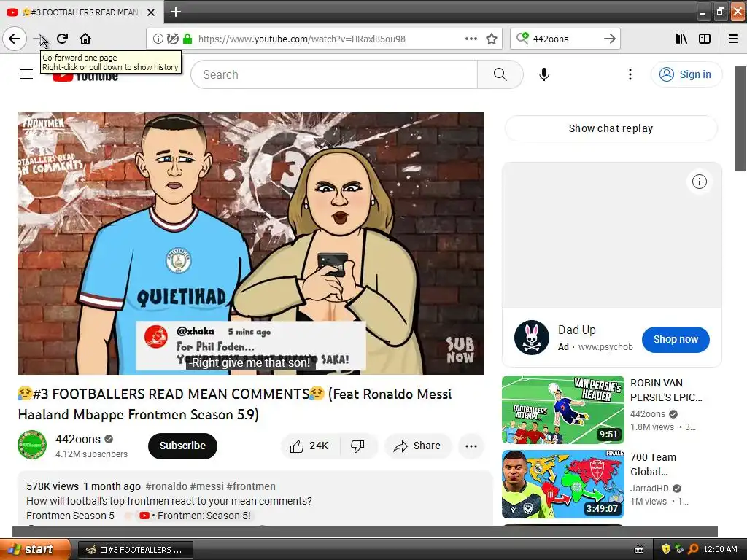
Task: Bookmark this page with the star
Action: coord(492,39)
